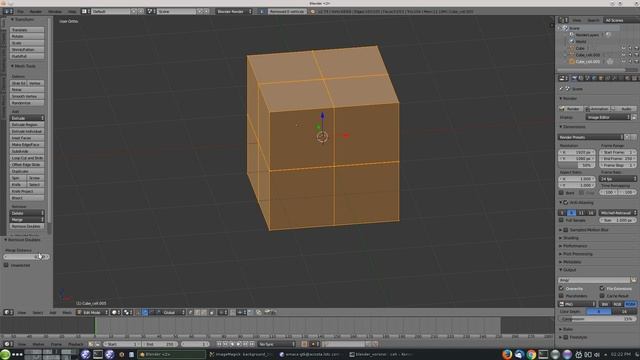The height and width of the screenshot is (360, 640).
Task: Toggle render camera icon for Cube row
Action: (x=636, y=48)
